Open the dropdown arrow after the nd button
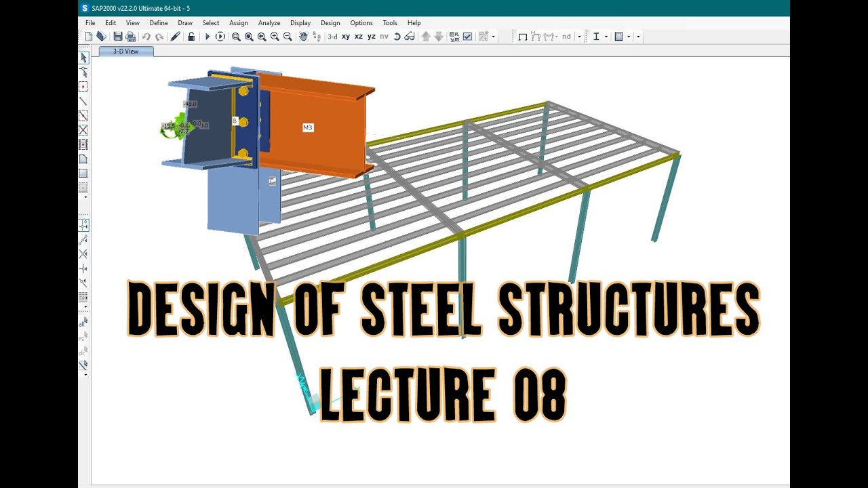 (x=579, y=37)
